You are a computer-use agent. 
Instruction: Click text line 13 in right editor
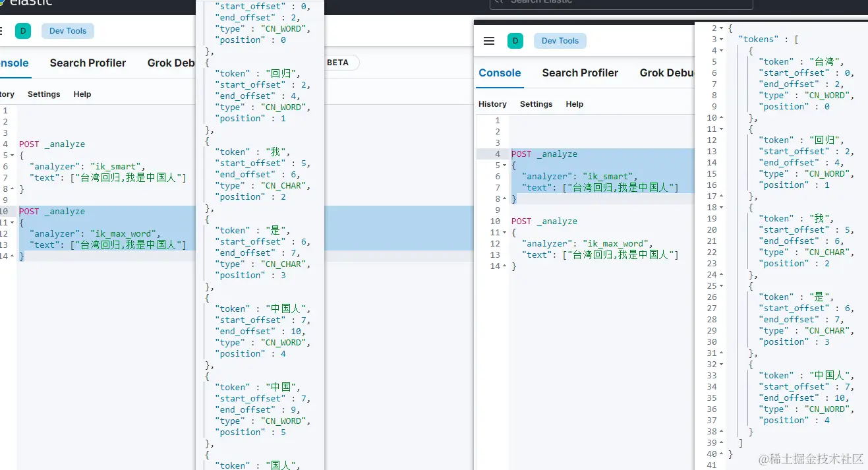click(x=600, y=255)
